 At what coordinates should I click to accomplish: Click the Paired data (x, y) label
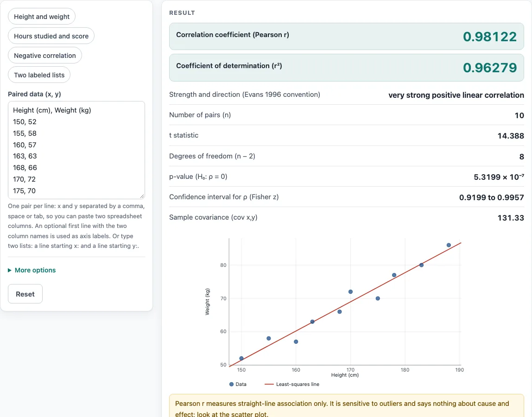point(34,94)
